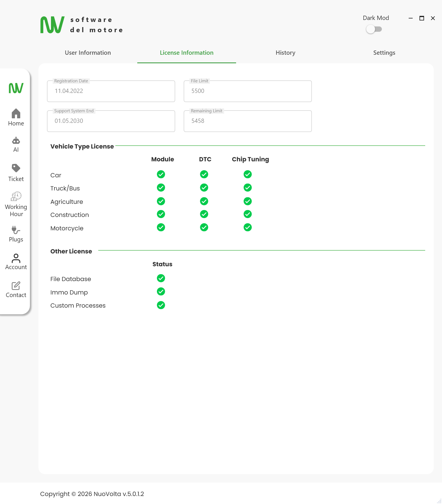The image size is (442, 504).
Task: Open Working Hour page
Action: (16, 204)
